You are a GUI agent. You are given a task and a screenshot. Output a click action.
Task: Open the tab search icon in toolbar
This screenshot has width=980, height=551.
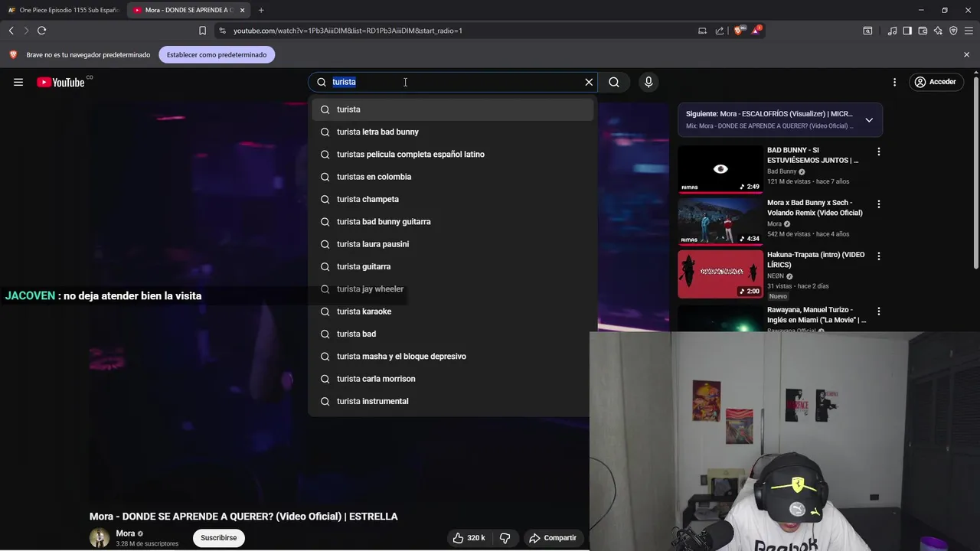tap(867, 31)
